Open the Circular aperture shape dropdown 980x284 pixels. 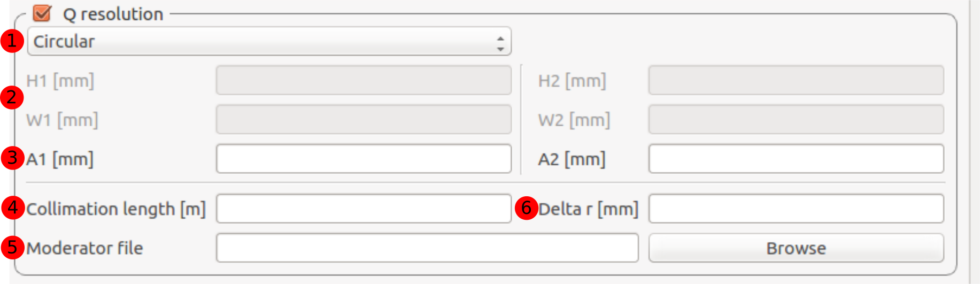pos(269,41)
